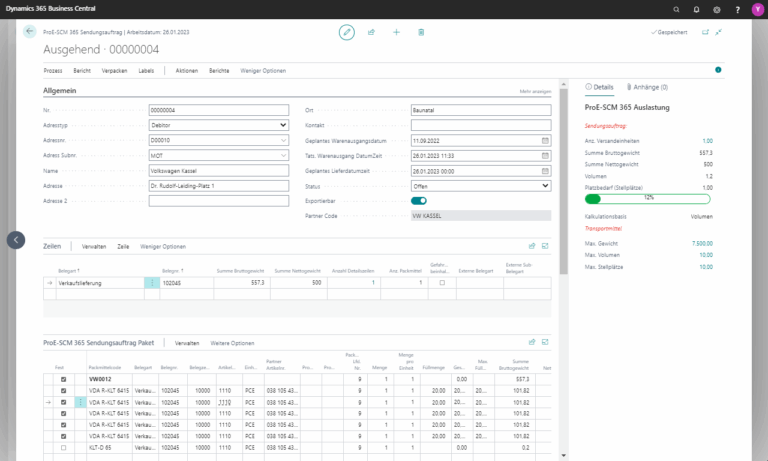Open the search icon in top bar

(x=675, y=8)
